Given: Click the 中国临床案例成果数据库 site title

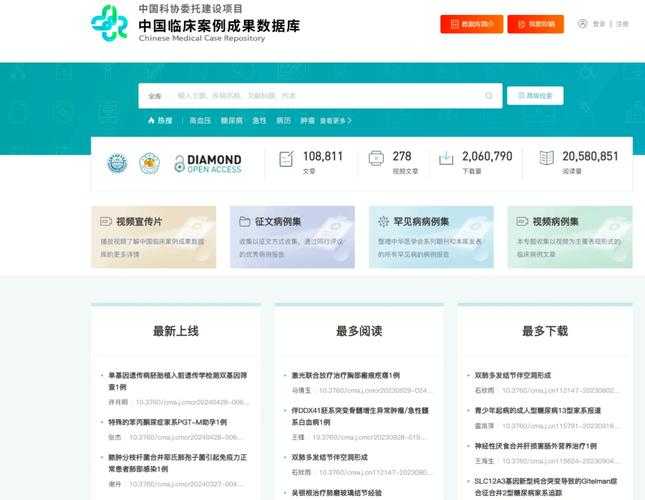Looking at the screenshot, I should coord(219,25).
